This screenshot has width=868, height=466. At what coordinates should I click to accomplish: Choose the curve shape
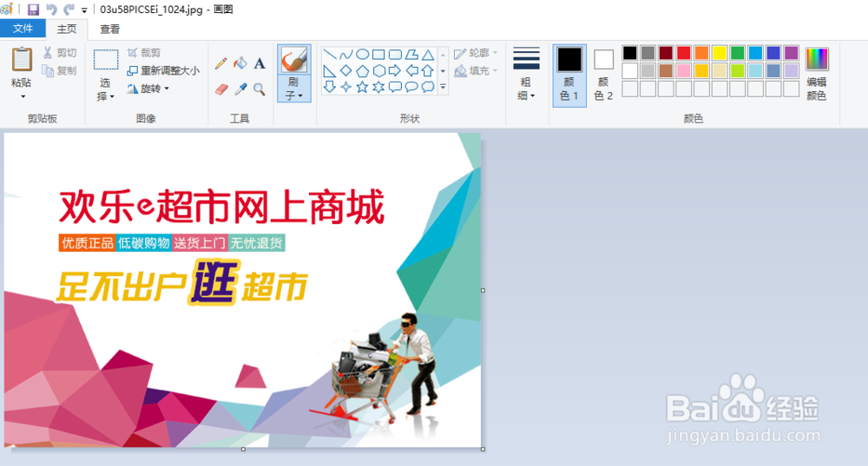click(346, 55)
